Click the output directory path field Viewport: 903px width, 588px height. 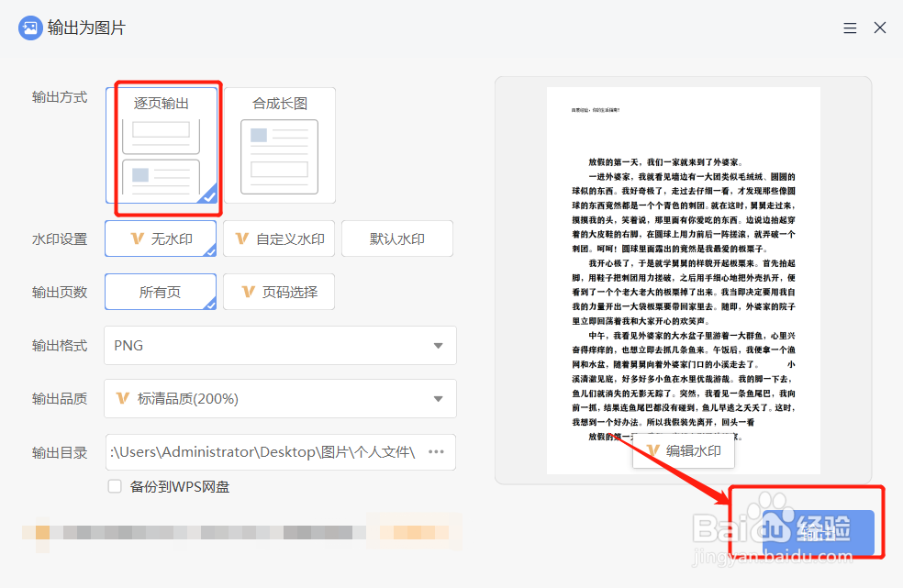pyautogui.click(x=266, y=452)
